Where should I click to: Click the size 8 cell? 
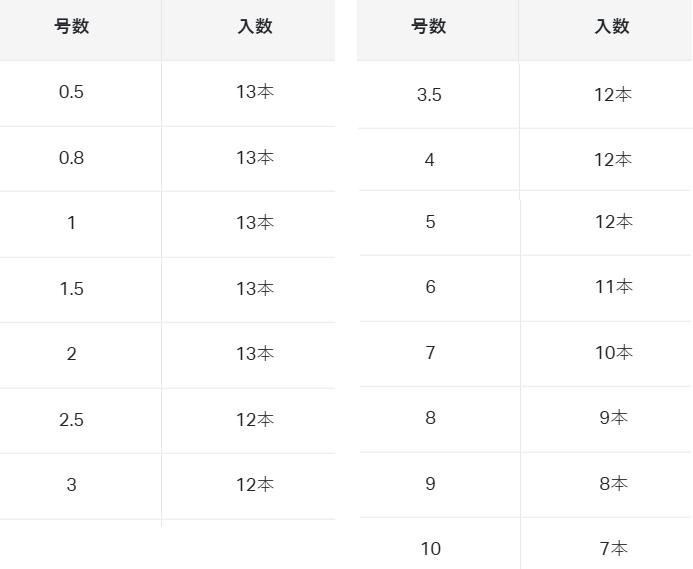[430, 418]
